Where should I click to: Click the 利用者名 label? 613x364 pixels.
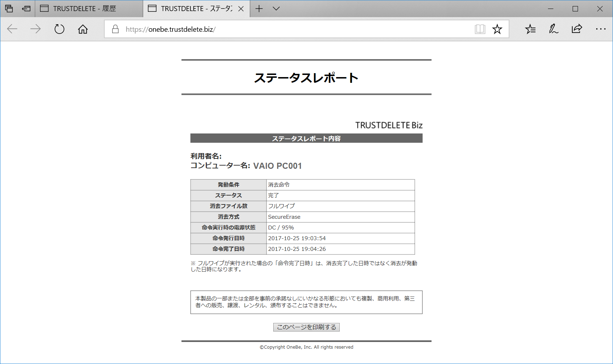point(206,156)
